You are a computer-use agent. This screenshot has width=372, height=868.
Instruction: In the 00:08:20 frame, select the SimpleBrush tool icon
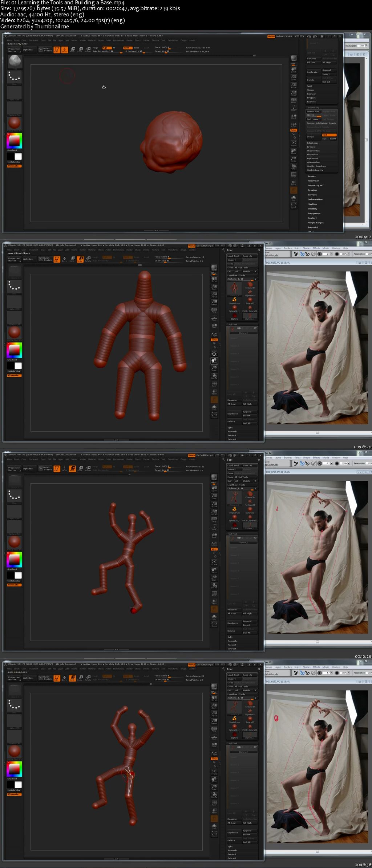point(234,301)
